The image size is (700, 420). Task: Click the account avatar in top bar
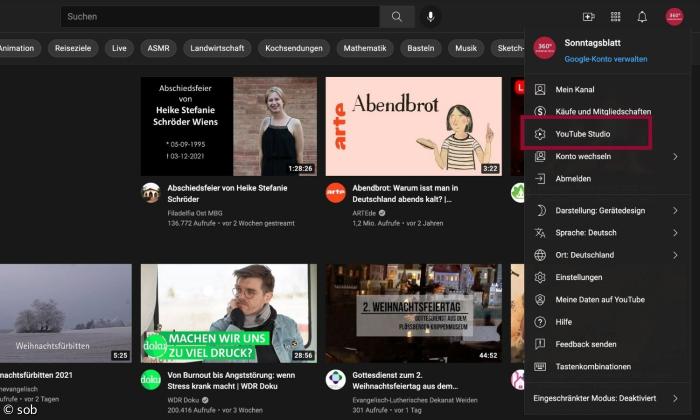click(x=674, y=17)
